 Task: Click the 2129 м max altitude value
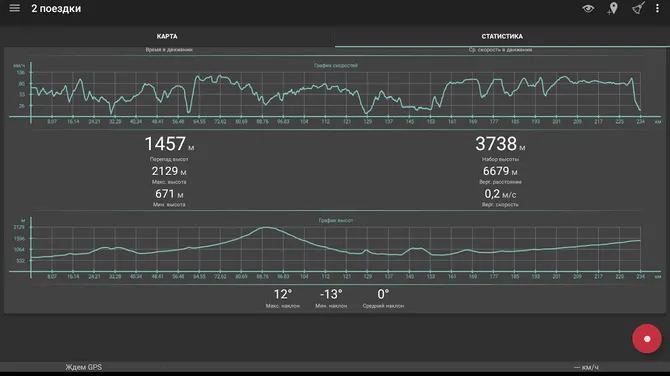tap(169, 171)
